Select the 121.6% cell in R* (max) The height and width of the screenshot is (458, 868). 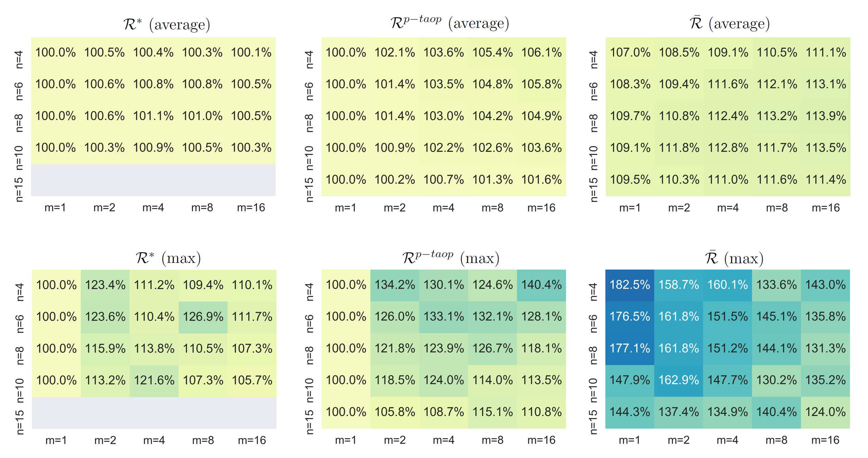tap(154, 380)
